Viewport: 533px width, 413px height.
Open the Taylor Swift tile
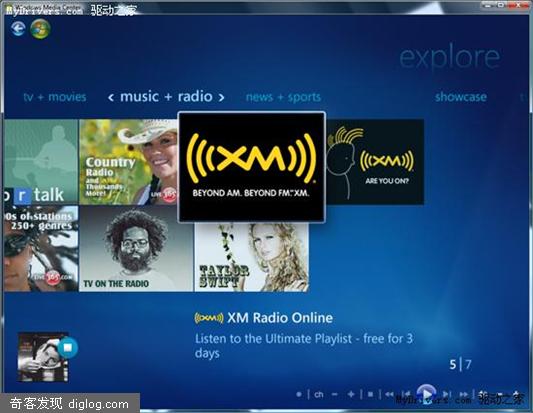[x=252, y=257]
